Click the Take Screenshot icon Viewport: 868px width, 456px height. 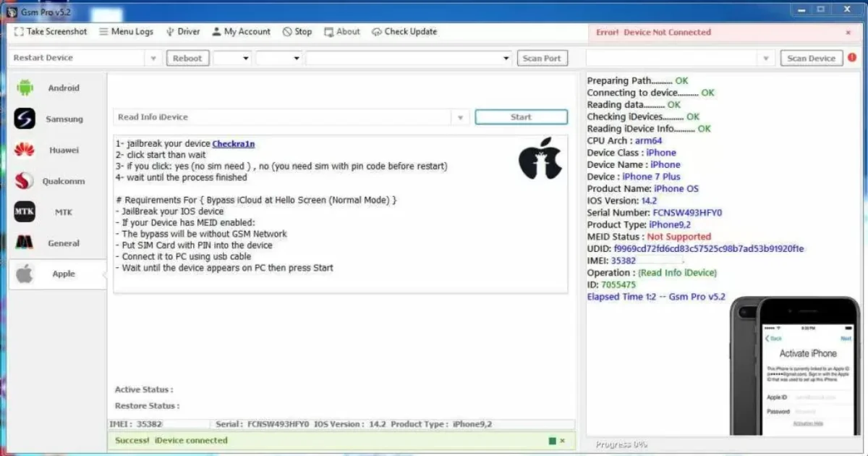pos(19,32)
